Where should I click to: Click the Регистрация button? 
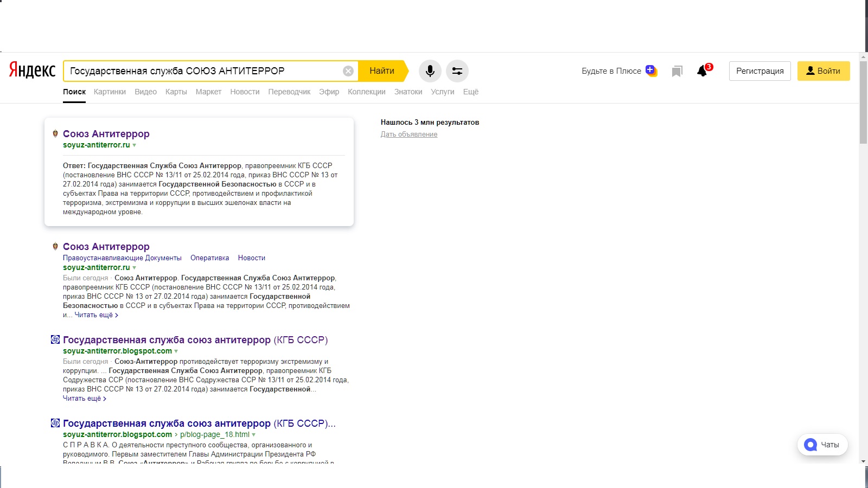point(760,71)
